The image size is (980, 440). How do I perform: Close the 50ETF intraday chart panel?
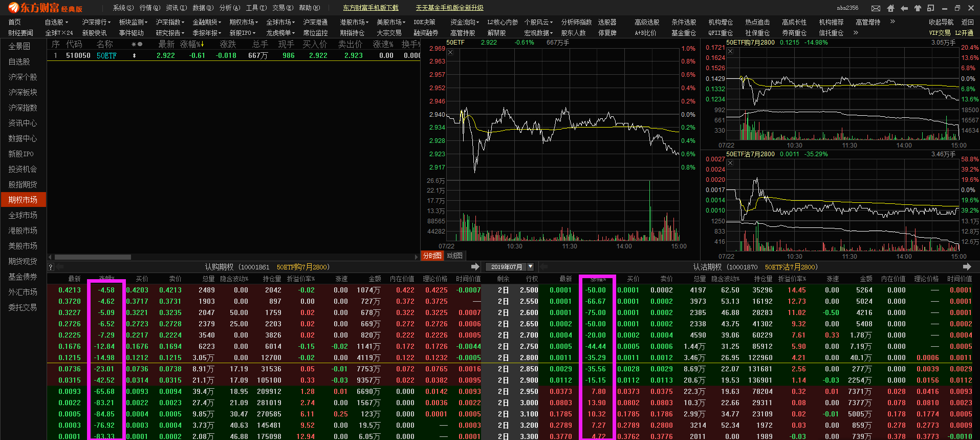(x=450, y=52)
